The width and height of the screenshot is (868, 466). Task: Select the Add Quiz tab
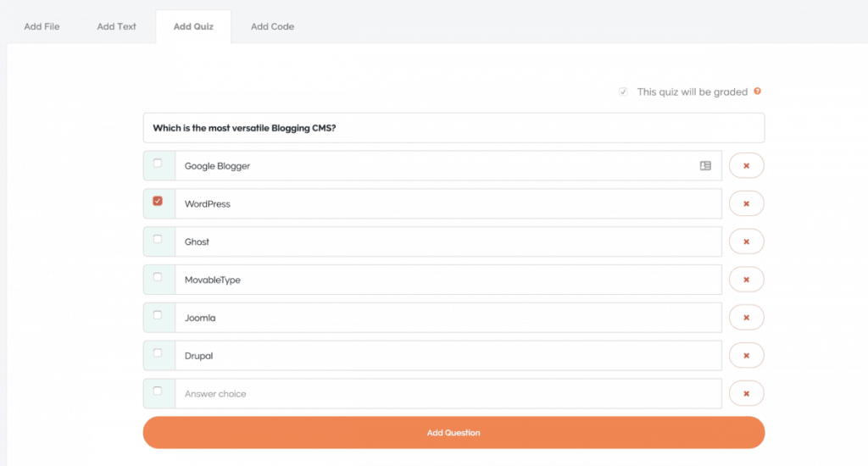click(193, 26)
